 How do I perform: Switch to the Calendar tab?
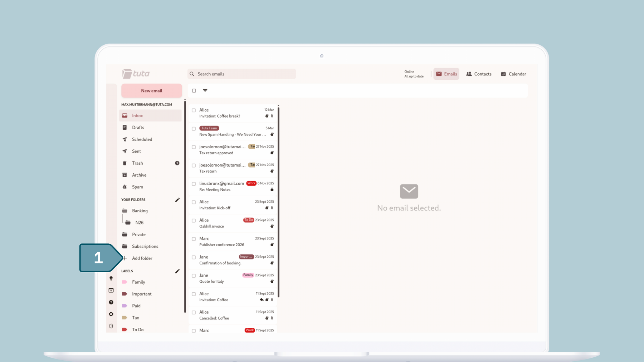pos(513,74)
